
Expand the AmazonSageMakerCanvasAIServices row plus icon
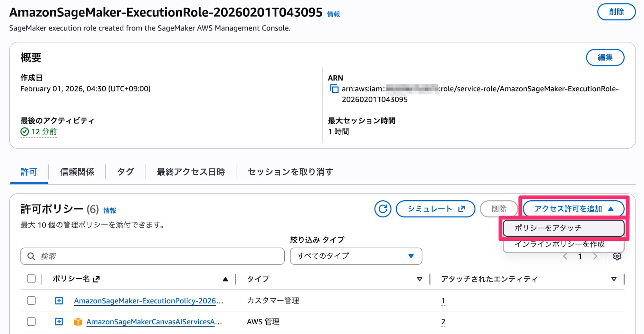(59, 322)
